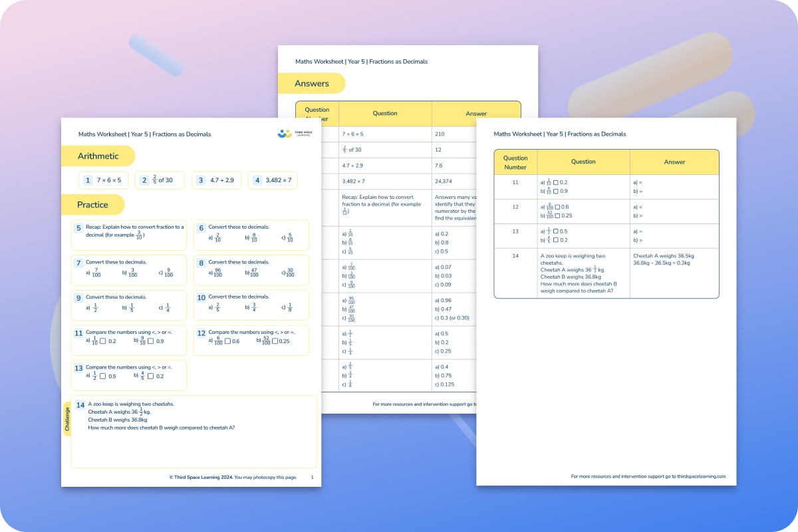Click the Answer column header on answers page

click(x=476, y=114)
